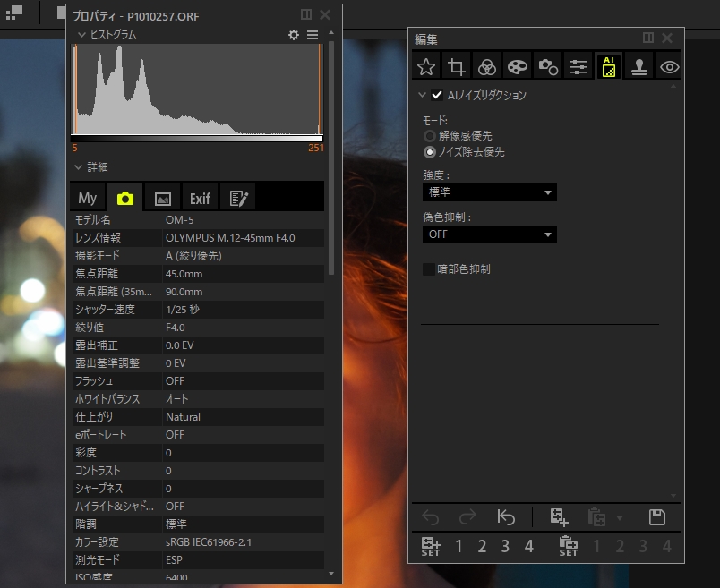The image size is (720, 588).
Task: Dock the プロパティ panel with layout icon
Action: point(306,14)
